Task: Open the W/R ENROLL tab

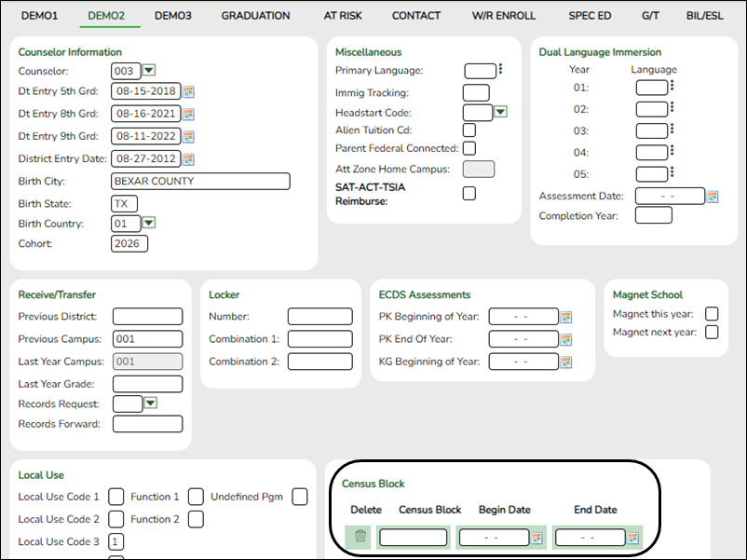Action: point(503,15)
